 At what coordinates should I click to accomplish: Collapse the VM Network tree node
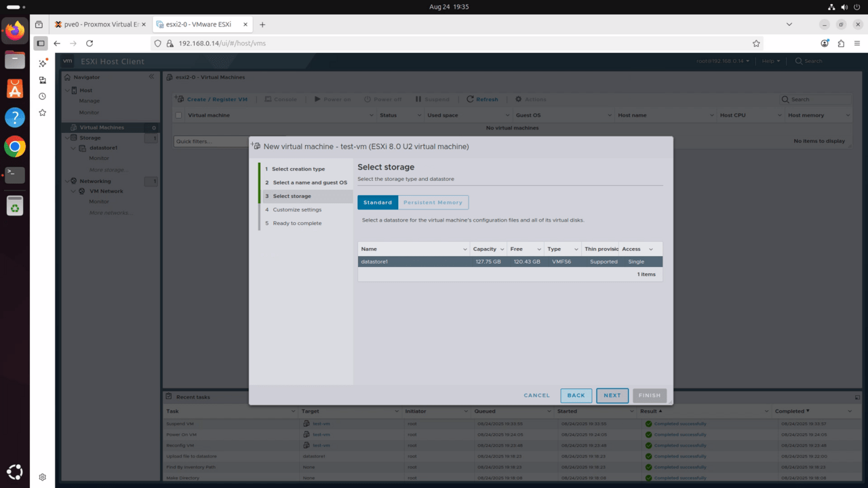[x=75, y=191]
